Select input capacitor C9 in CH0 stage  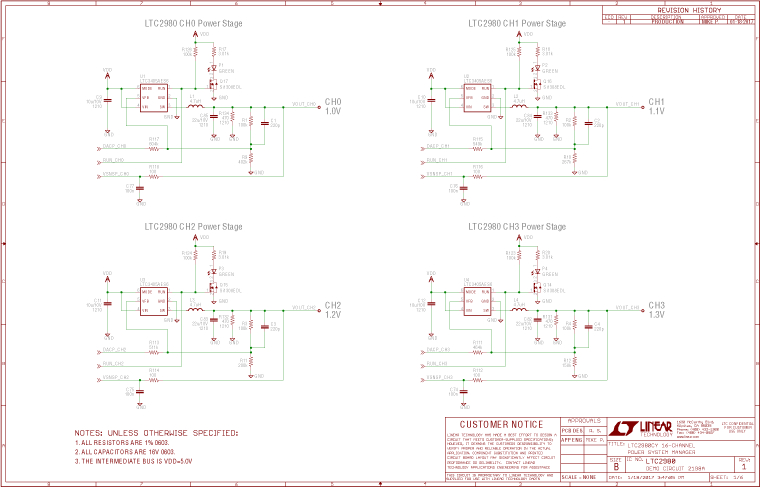coord(107,100)
